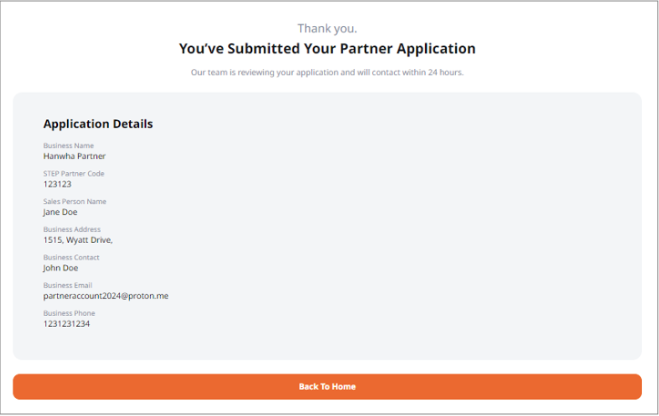Click the 'Business Email' label
Image resolution: width=659 pixels, height=416 pixels.
(x=68, y=285)
